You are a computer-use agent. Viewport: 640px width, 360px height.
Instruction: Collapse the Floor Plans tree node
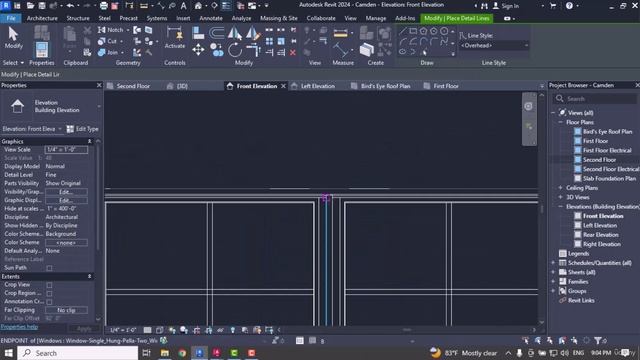tap(560, 122)
